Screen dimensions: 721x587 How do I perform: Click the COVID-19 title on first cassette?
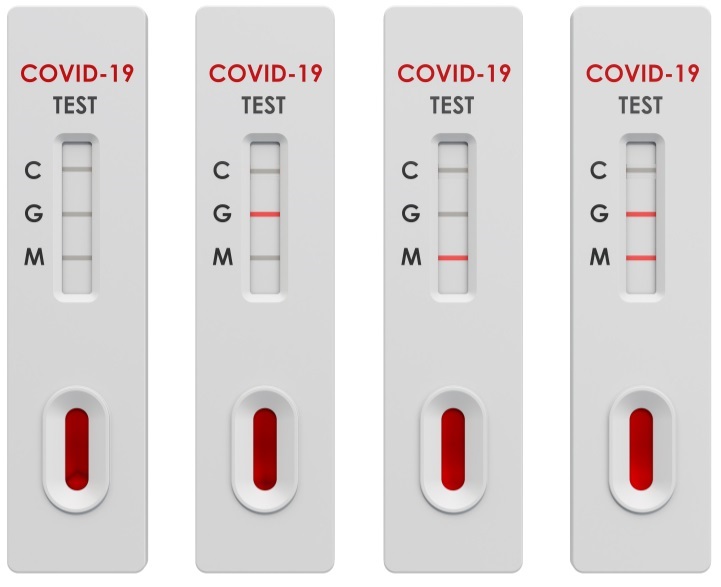point(77,74)
